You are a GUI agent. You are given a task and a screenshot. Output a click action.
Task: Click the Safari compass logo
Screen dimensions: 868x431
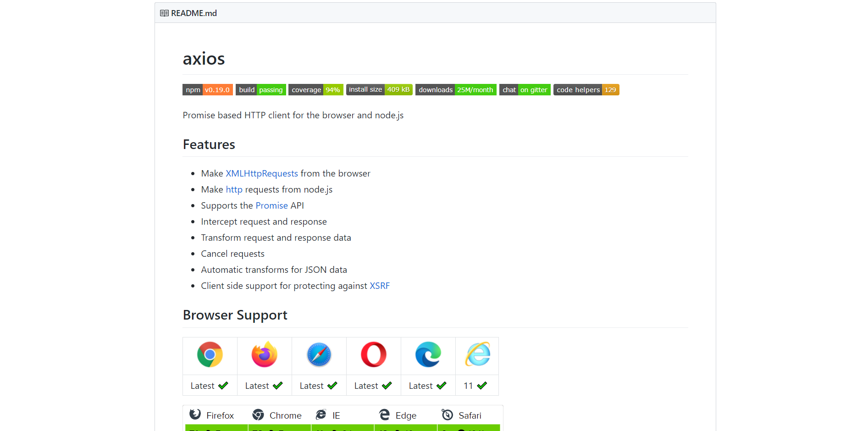coord(319,354)
